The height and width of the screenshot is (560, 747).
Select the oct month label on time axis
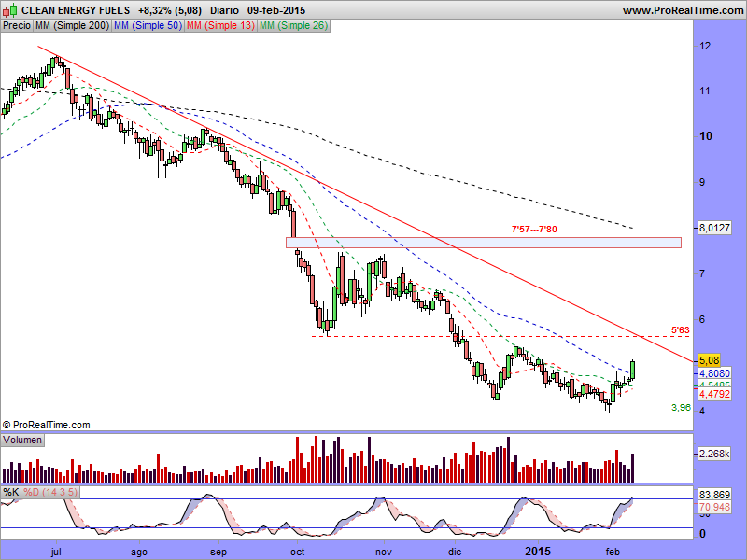[x=297, y=552]
